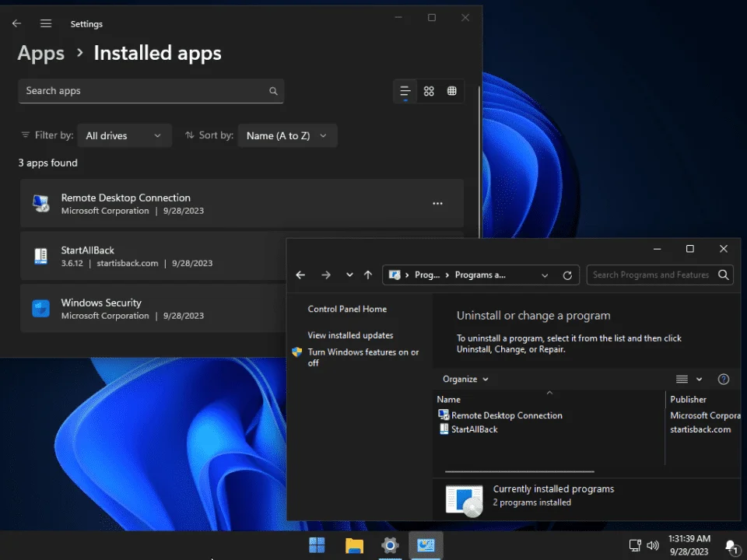Open the Organize menu

coord(465,379)
